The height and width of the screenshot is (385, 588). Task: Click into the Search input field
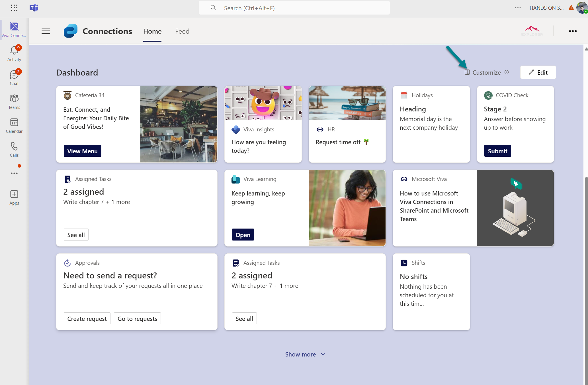click(294, 8)
